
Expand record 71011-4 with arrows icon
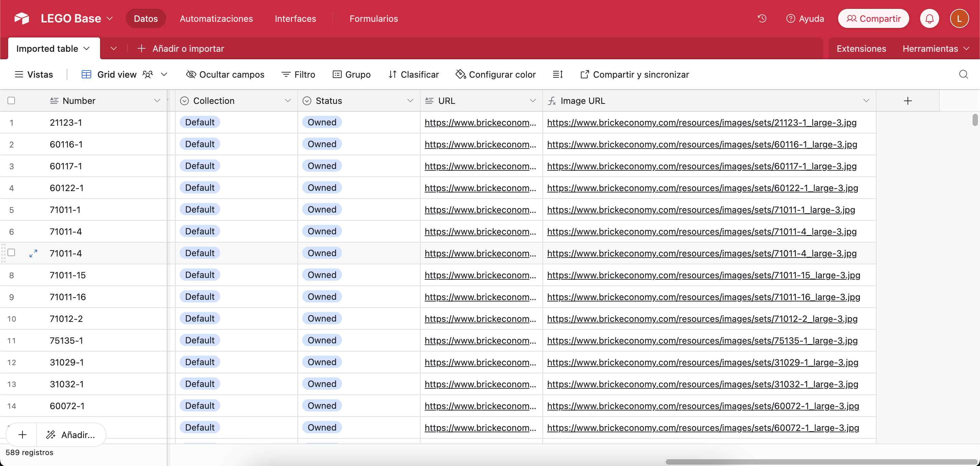(x=33, y=253)
